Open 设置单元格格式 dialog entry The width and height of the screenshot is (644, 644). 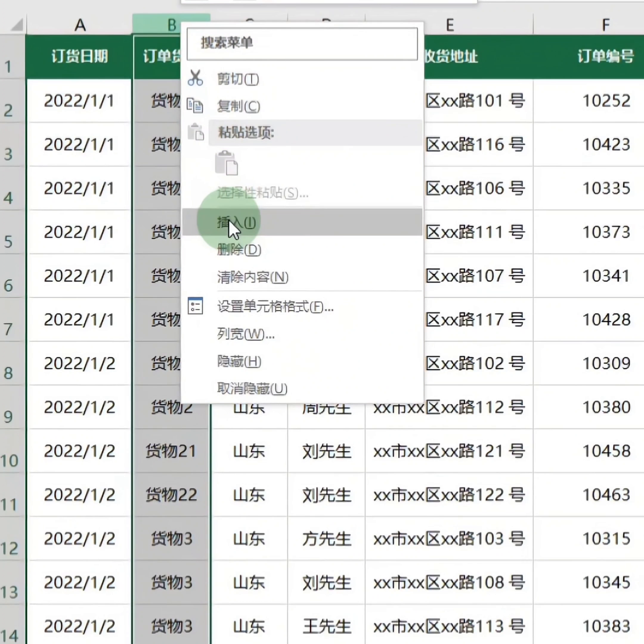tap(275, 307)
